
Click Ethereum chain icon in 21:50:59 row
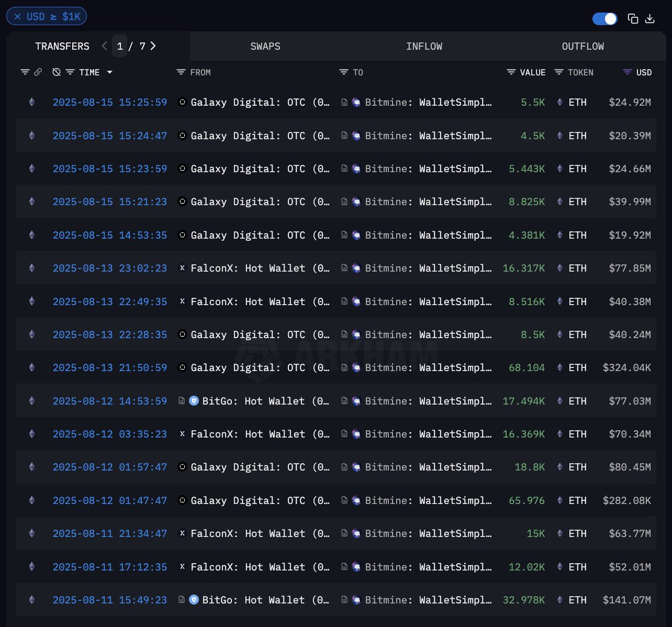(x=31, y=367)
